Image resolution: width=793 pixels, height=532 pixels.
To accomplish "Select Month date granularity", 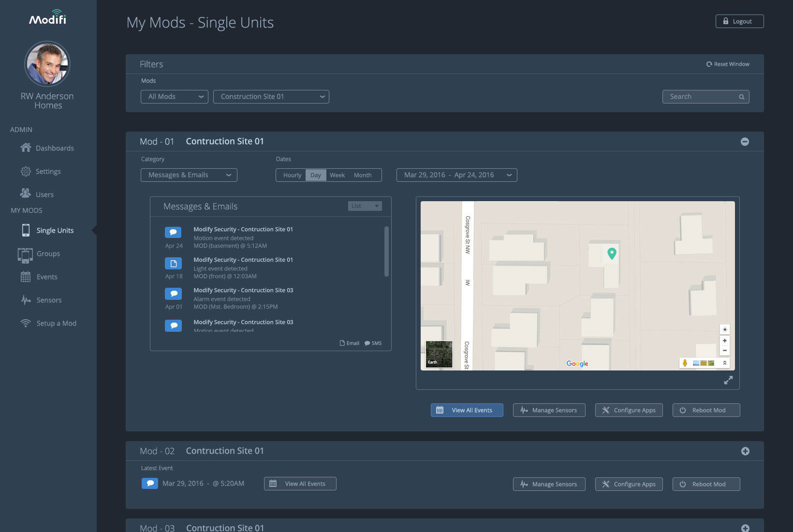I will [363, 175].
